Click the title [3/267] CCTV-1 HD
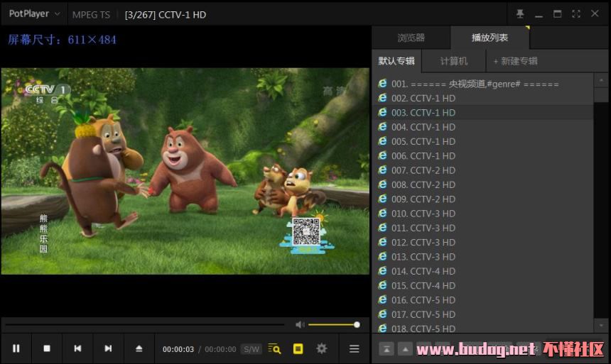The height and width of the screenshot is (364, 611). pos(166,15)
